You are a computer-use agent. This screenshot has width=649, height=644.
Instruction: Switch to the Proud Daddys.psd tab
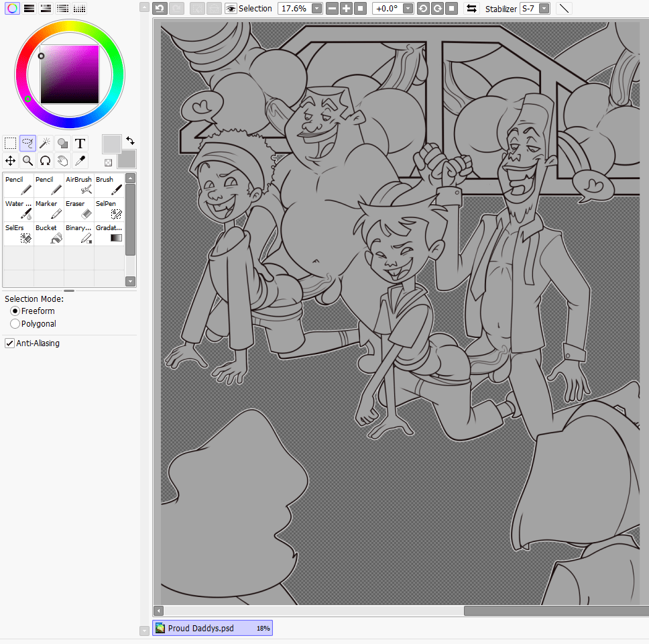[x=213, y=627]
